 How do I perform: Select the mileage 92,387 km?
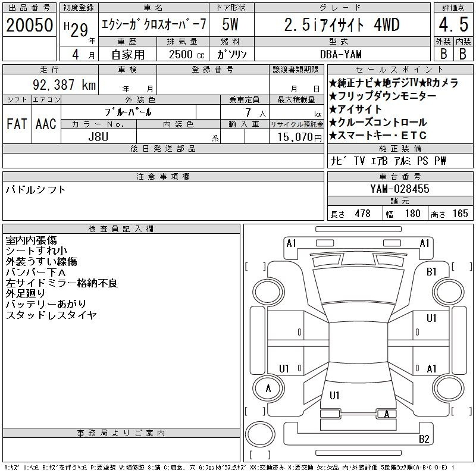pos(64,84)
